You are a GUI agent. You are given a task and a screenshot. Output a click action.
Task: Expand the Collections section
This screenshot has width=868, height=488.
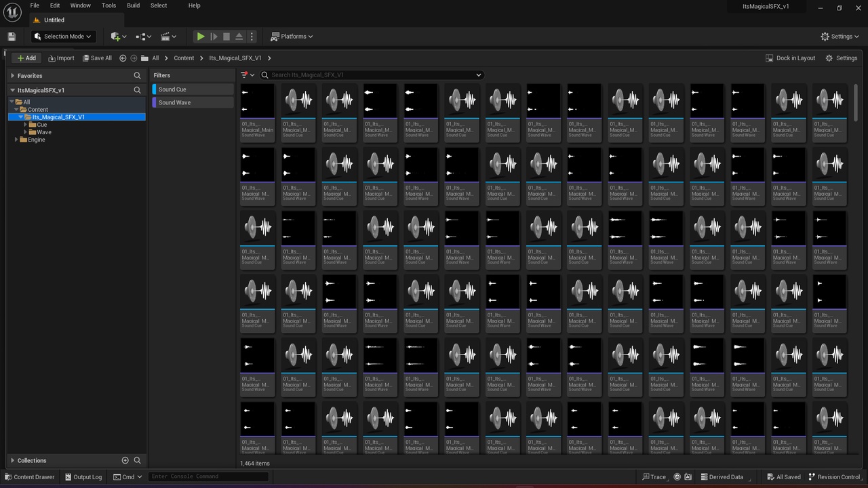(12, 461)
